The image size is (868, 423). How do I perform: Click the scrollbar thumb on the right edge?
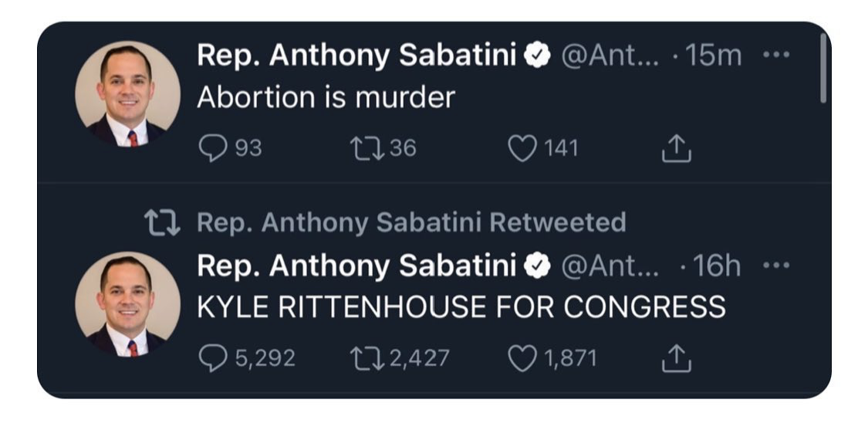(822, 68)
